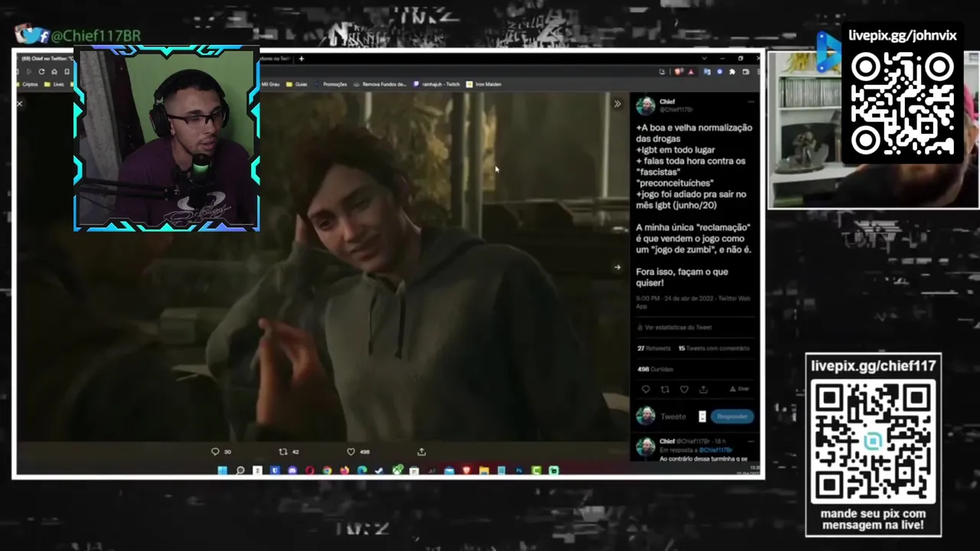This screenshot has height=551, width=980.
Task: Click the share icon below the image
Action: click(x=421, y=452)
